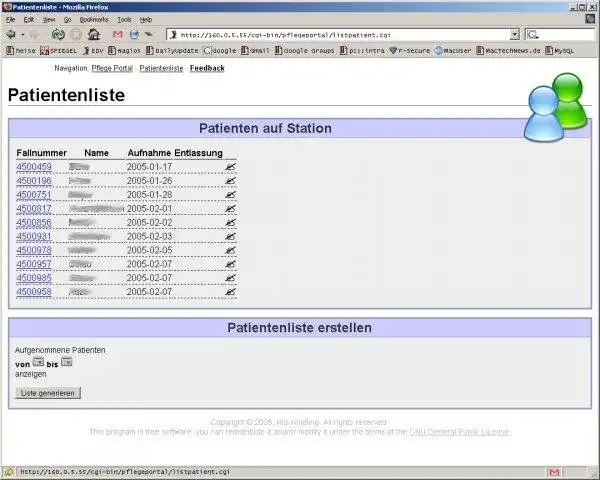Click the edit icon for case 4500817
Viewport: 600px width, 480px height.
point(230,209)
